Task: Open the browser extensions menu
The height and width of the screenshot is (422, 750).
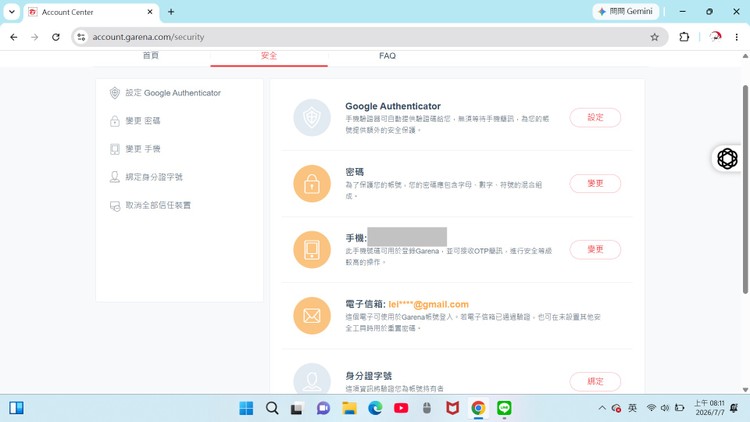Action: point(684,37)
